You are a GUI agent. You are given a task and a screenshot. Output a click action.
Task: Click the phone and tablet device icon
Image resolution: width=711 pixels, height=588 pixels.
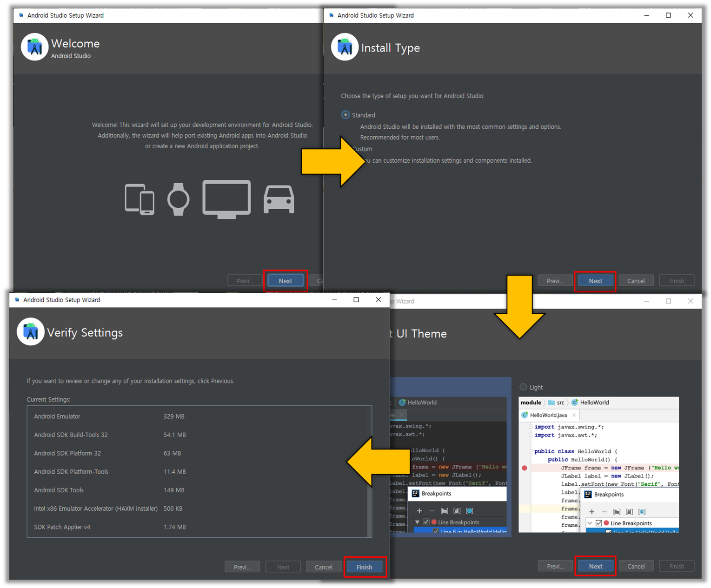pos(140,199)
